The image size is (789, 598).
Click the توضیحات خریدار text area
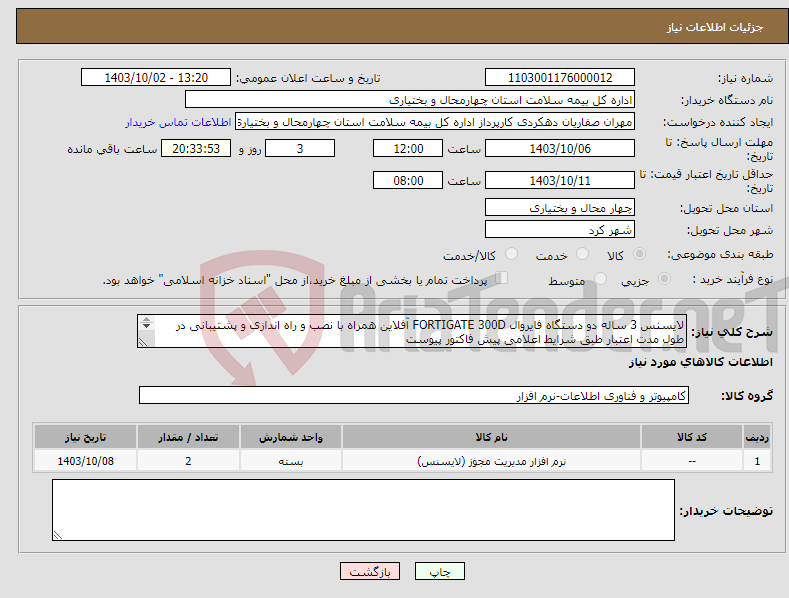pos(363,510)
